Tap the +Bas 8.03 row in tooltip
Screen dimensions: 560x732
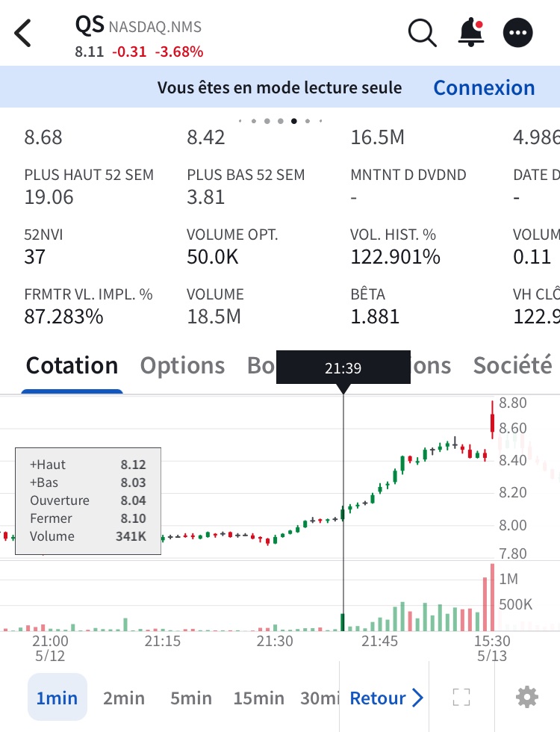click(88, 483)
